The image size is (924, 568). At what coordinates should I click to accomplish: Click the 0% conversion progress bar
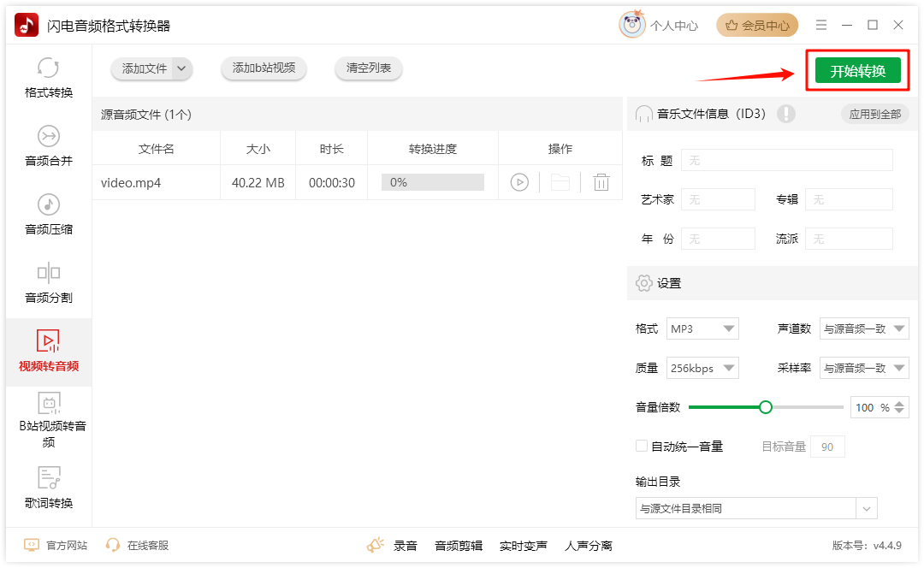(433, 182)
